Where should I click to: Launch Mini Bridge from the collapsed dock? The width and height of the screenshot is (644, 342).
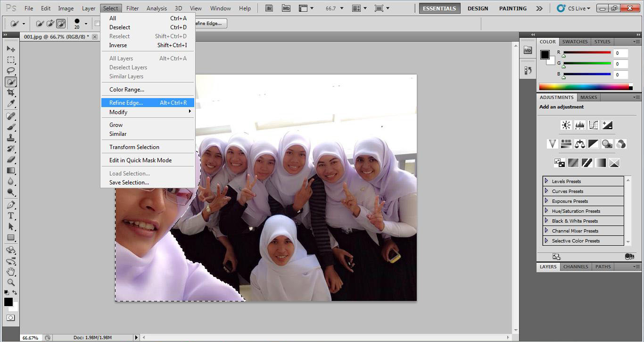pyautogui.click(x=528, y=50)
